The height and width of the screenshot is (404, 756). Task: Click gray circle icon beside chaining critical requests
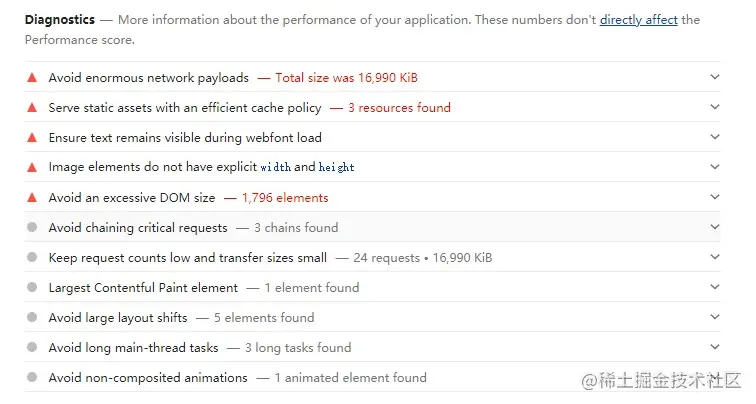[32, 228]
